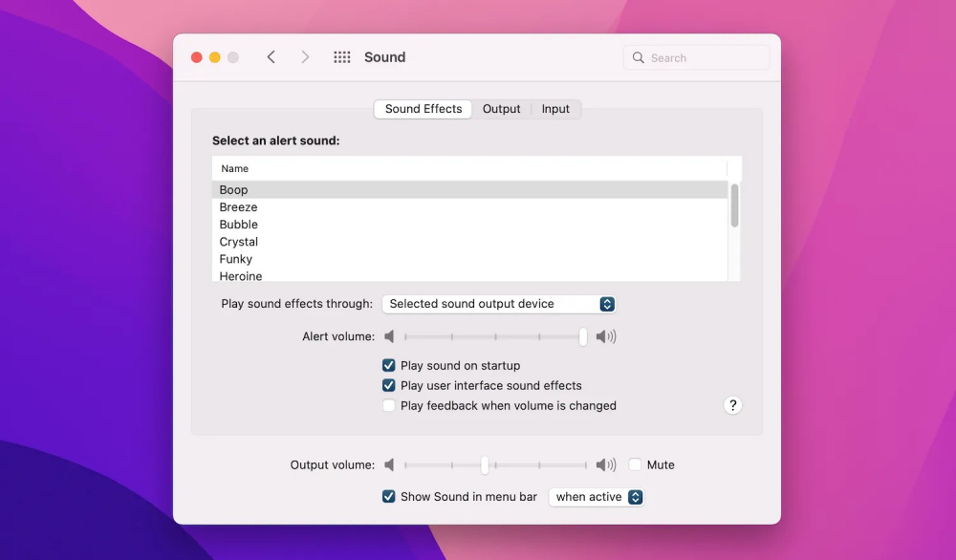956x560 pixels.
Task: Select the Bubble alert sound
Action: pyautogui.click(x=239, y=225)
